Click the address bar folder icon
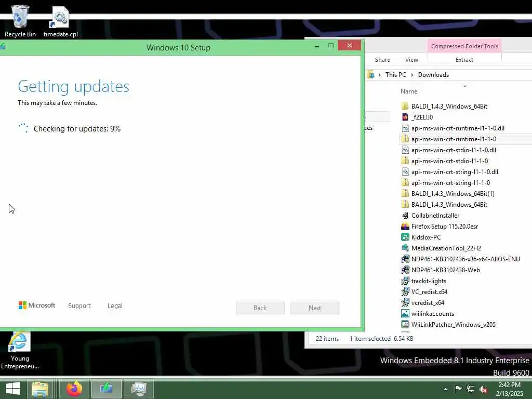This screenshot has width=532, height=399. (370, 75)
